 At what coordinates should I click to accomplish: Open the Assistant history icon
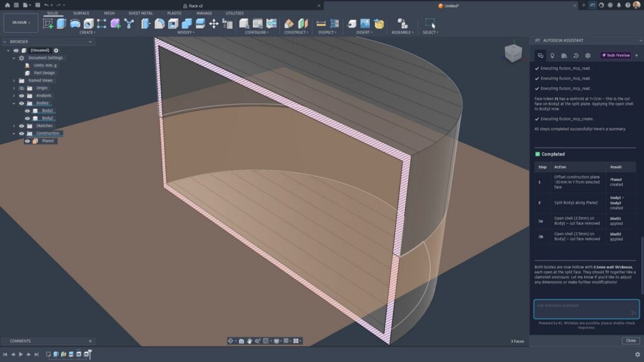coord(576,55)
